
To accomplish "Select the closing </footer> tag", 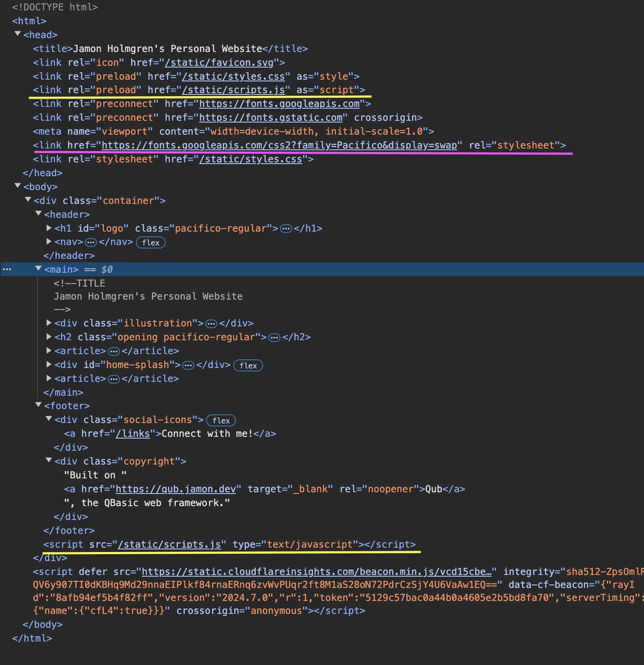I will (x=69, y=530).
